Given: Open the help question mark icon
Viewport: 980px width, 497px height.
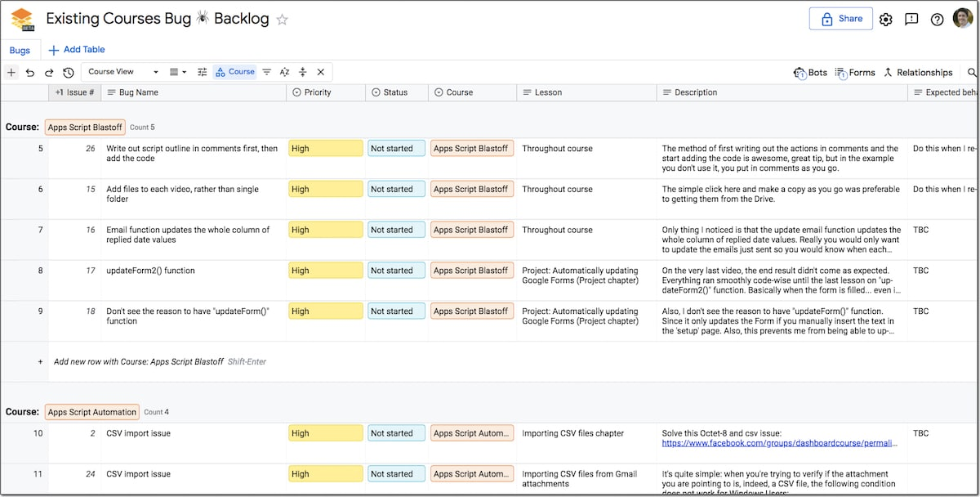Looking at the screenshot, I should 937,20.
